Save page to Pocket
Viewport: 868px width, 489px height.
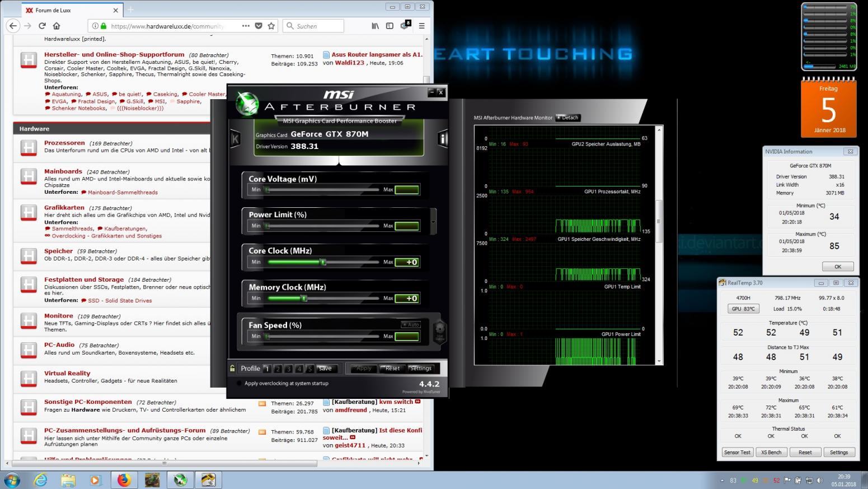259,26
